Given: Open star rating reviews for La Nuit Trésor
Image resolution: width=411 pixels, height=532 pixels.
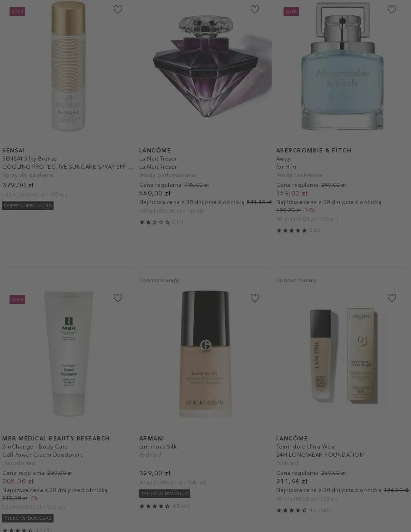Looking at the screenshot, I should [x=161, y=222].
